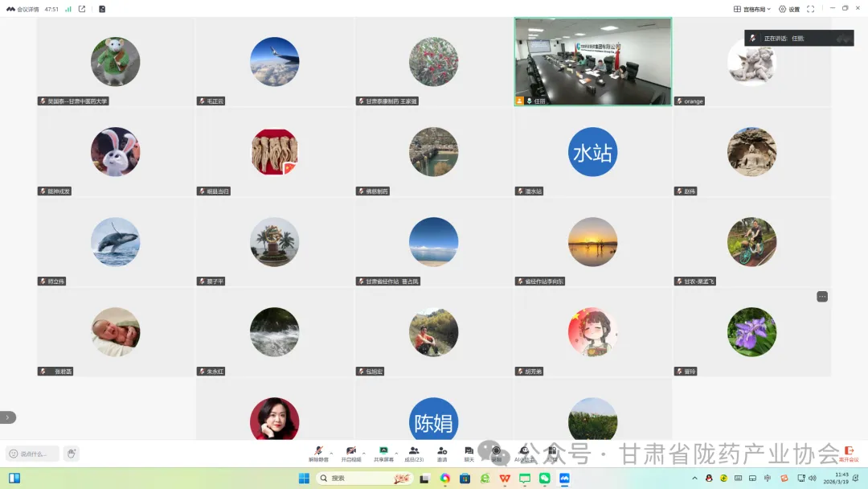
Task: Select the active speaker video thumbnail
Action: 593,61
